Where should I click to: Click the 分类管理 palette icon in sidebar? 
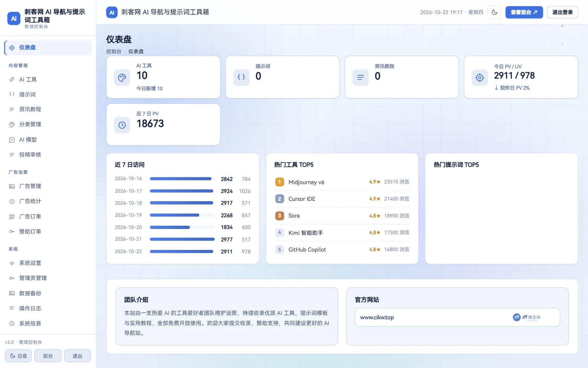(12, 125)
